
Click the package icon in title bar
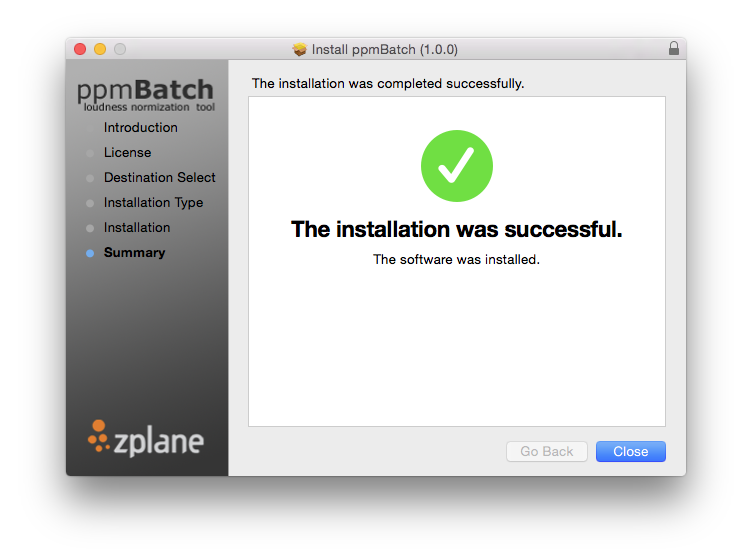tap(300, 49)
